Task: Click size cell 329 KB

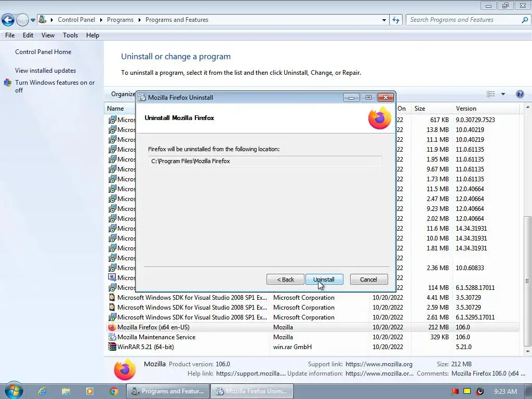Action: [x=440, y=337]
